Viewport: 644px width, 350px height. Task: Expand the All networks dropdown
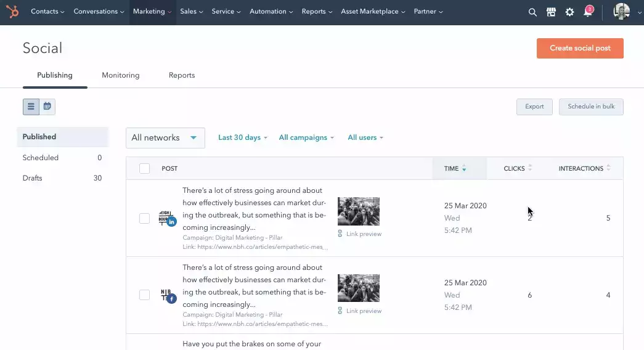(165, 138)
